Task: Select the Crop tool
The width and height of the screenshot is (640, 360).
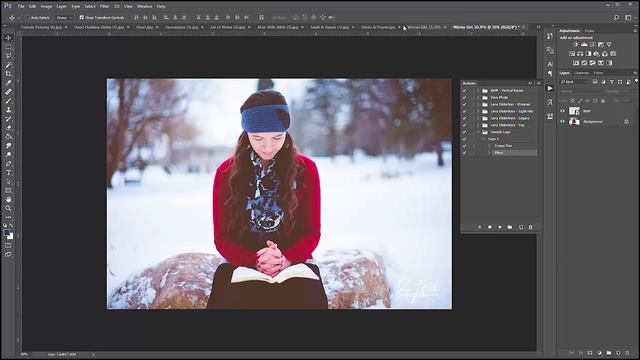Action: click(8, 74)
